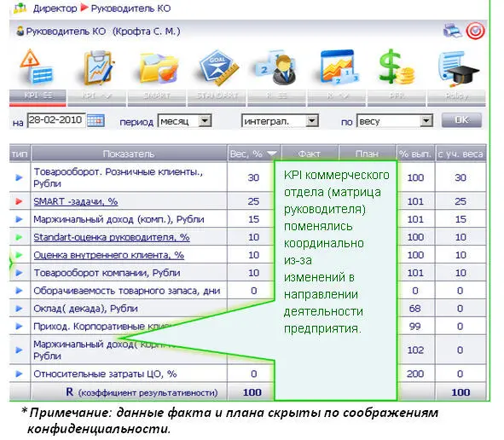504x440 pixels.
Task: Open the KPI chart clipboard icon
Action: click(97, 67)
